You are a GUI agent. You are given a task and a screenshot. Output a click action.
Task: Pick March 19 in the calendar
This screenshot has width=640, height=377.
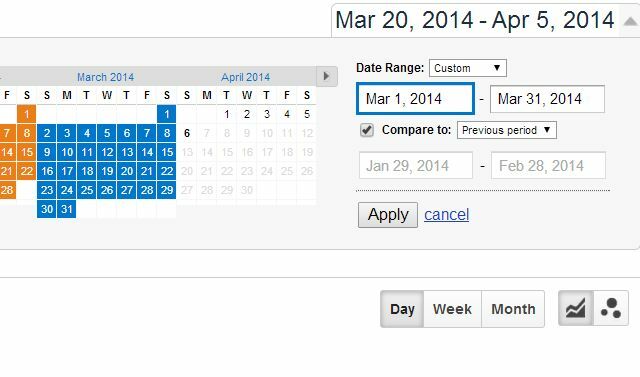[x=107, y=171]
